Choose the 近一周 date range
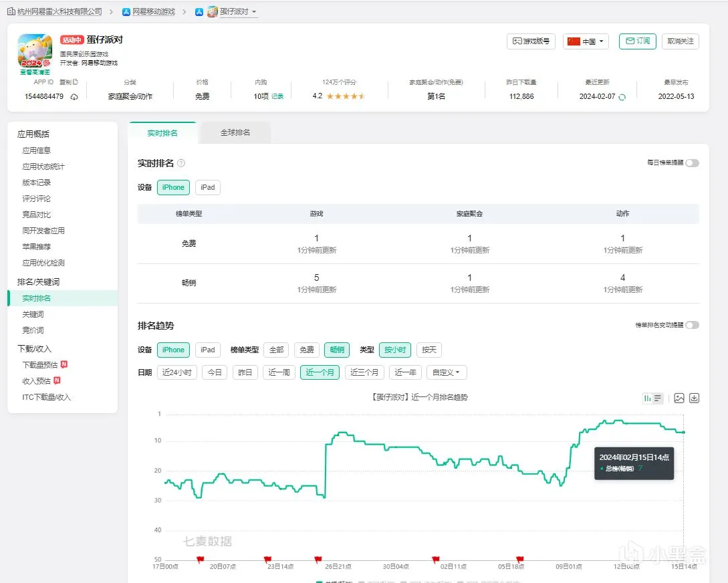 tap(279, 372)
